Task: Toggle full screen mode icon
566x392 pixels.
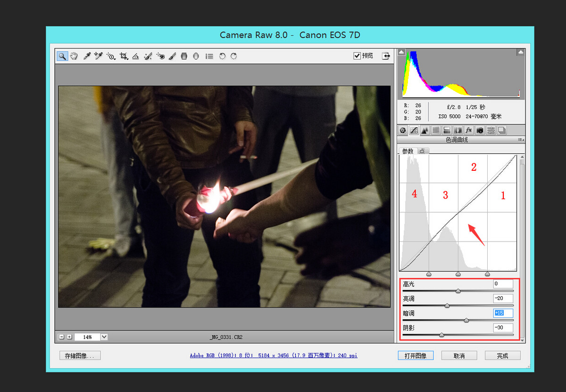Action: 386,56
